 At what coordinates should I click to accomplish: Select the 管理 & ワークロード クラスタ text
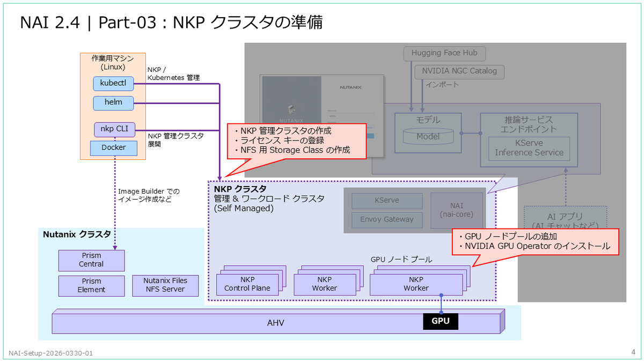click(269, 198)
